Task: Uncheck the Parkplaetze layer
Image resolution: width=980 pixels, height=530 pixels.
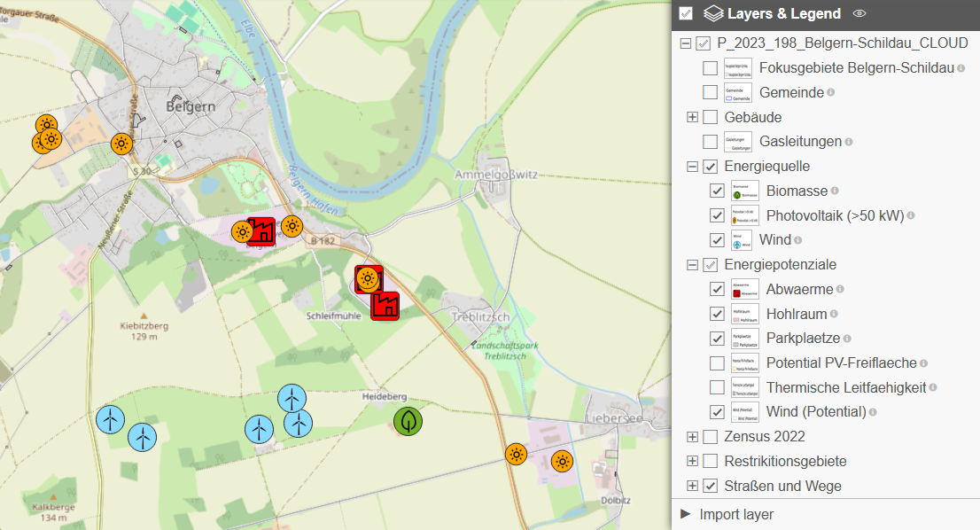Action: click(717, 339)
